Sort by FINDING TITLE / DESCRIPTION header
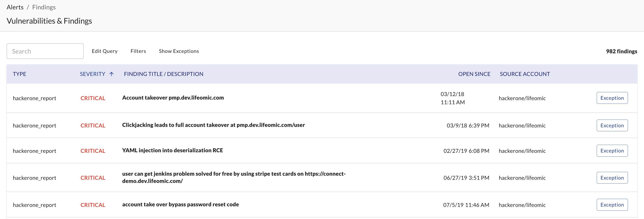This screenshot has width=644, height=219. [164, 74]
